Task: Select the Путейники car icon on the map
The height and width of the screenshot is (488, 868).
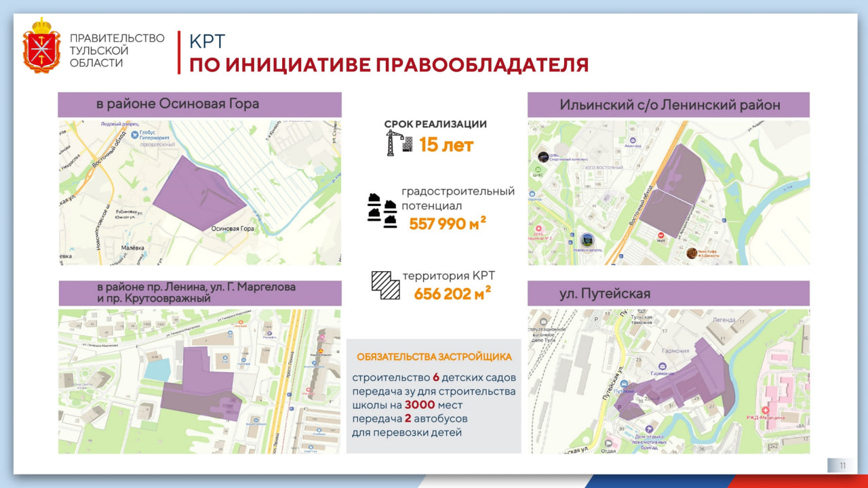Action: pos(624,384)
